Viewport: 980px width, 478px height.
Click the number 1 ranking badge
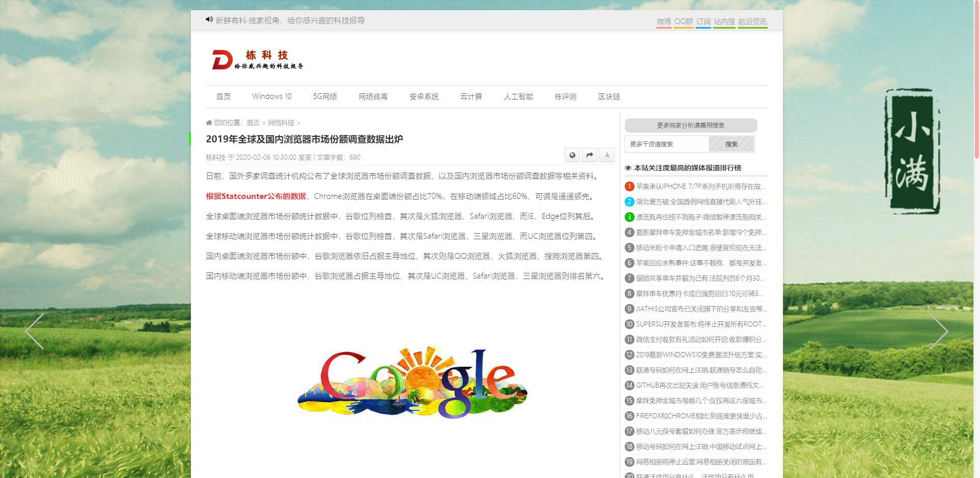(x=629, y=187)
